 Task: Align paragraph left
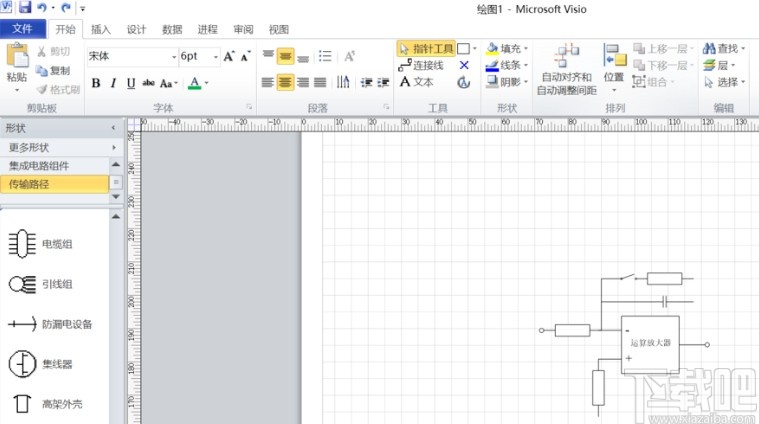268,82
